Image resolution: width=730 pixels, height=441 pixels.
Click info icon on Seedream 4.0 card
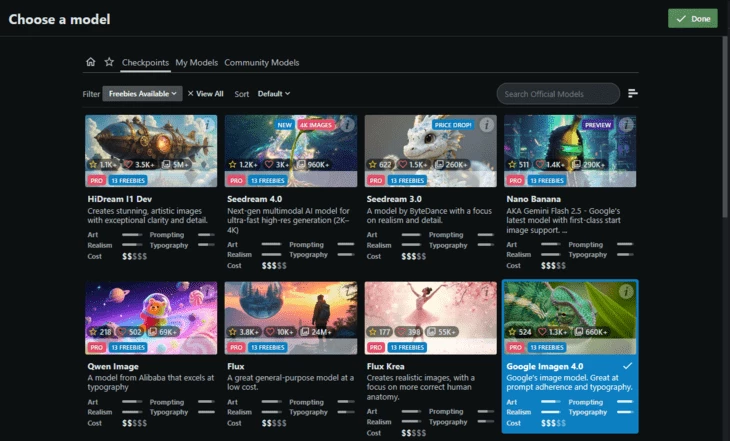click(347, 126)
